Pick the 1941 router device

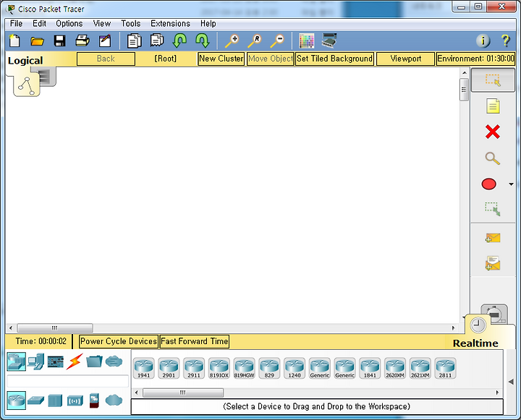143,368
